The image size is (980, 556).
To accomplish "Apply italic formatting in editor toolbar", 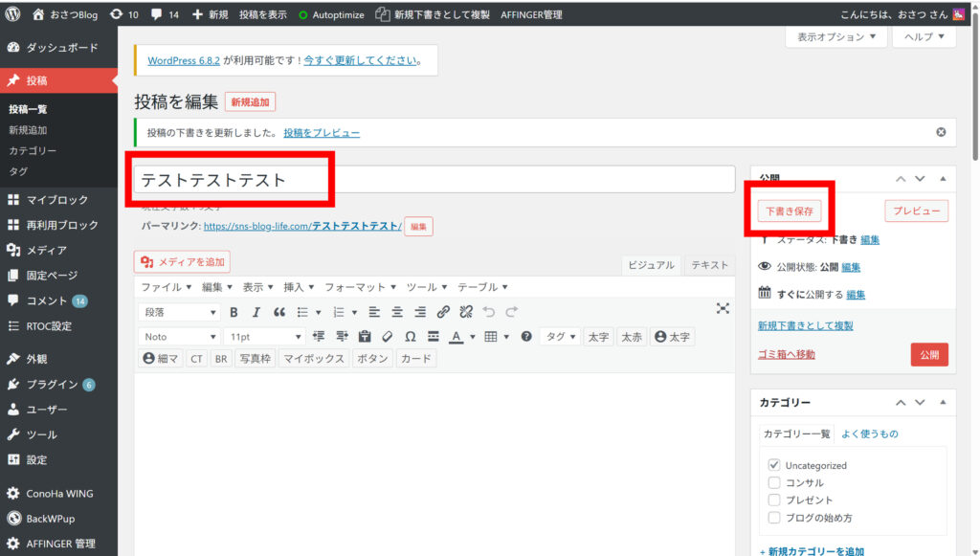I will tap(256, 312).
